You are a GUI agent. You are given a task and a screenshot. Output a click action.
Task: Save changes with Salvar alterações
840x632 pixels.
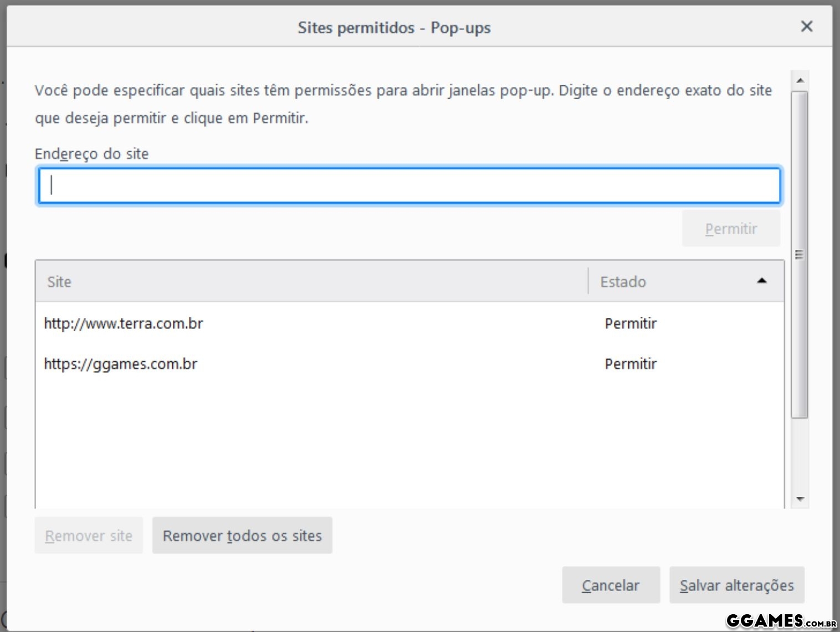point(736,585)
